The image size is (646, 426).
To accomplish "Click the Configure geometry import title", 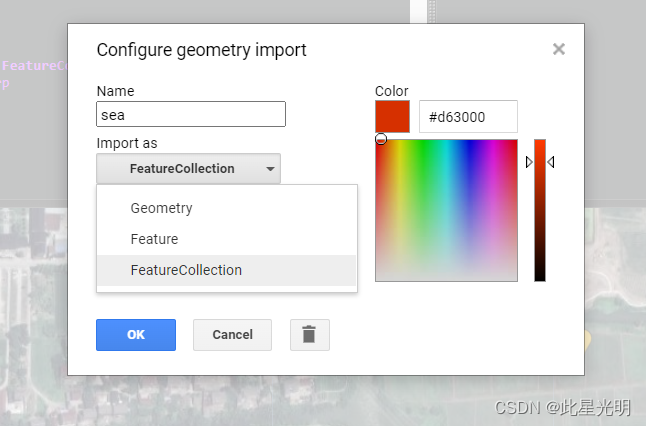I will point(201,49).
